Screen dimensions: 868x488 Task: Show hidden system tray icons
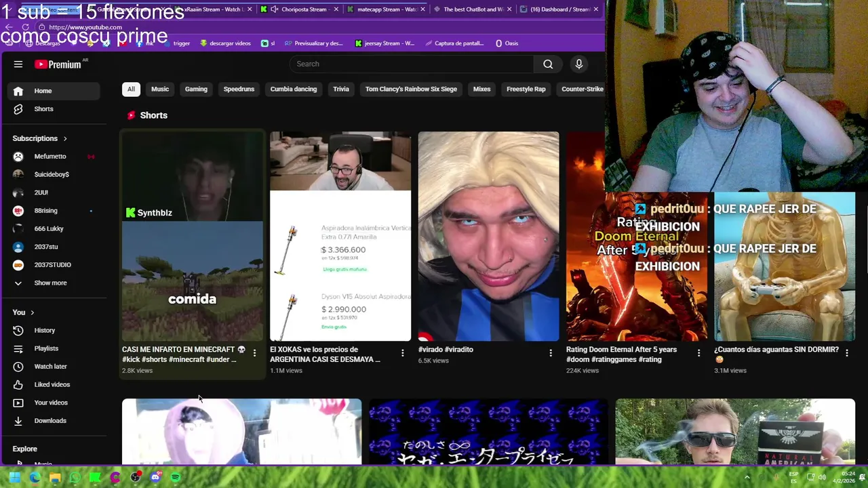point(747,477)
